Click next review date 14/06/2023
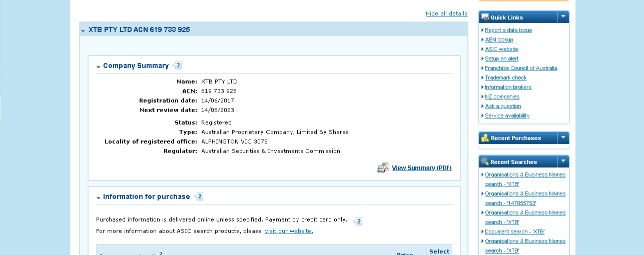Viewport: 644px width, 255px height. 218,110
